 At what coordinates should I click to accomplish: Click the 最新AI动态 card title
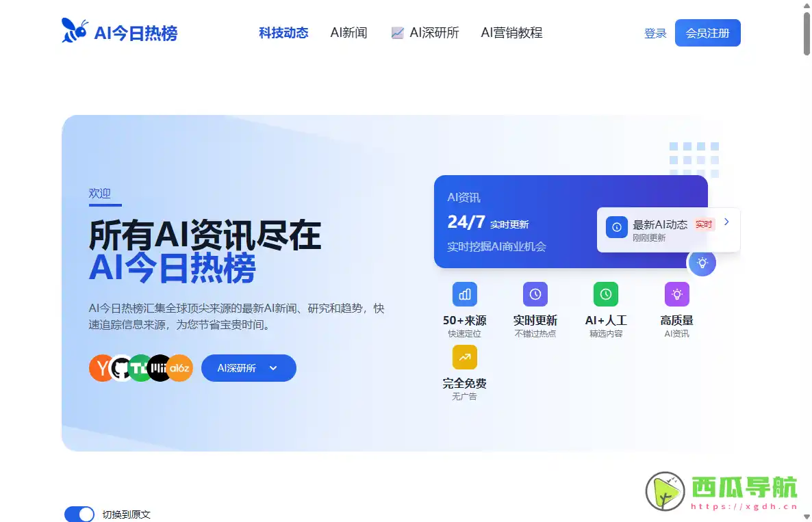coord(660,224)
